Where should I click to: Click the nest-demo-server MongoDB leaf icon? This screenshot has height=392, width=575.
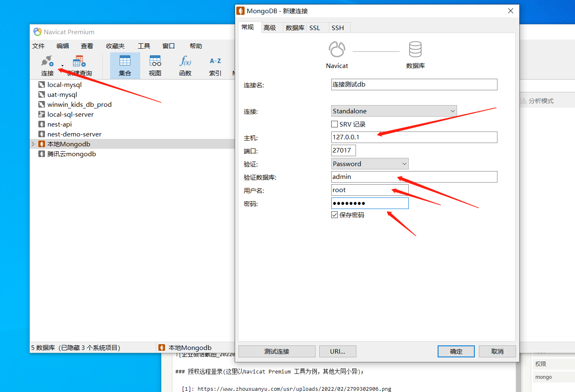click(42, 134)
